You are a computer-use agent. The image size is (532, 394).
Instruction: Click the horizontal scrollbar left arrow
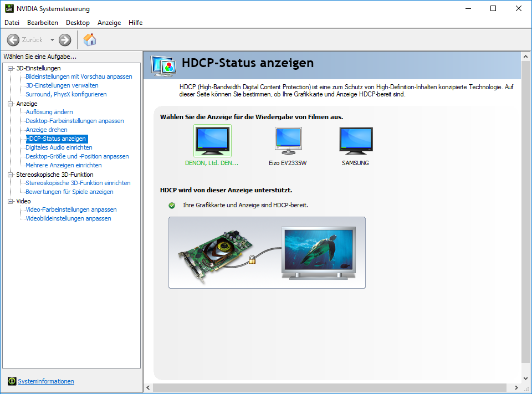148,387
